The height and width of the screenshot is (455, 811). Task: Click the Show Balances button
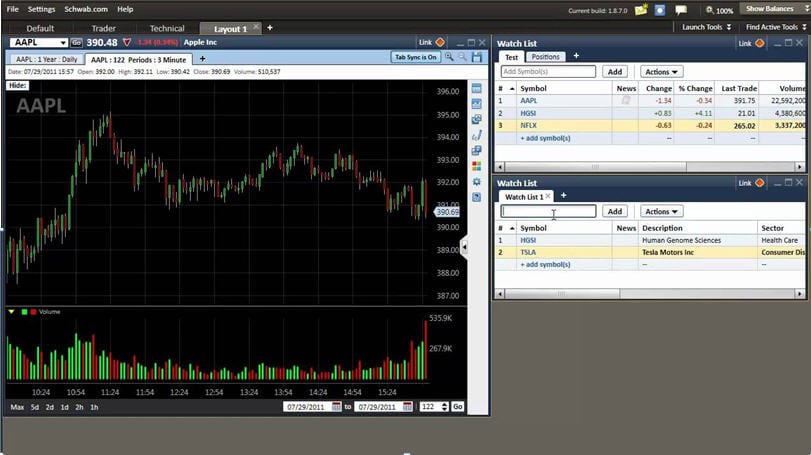pyautogui.click(x=773, y=9)
